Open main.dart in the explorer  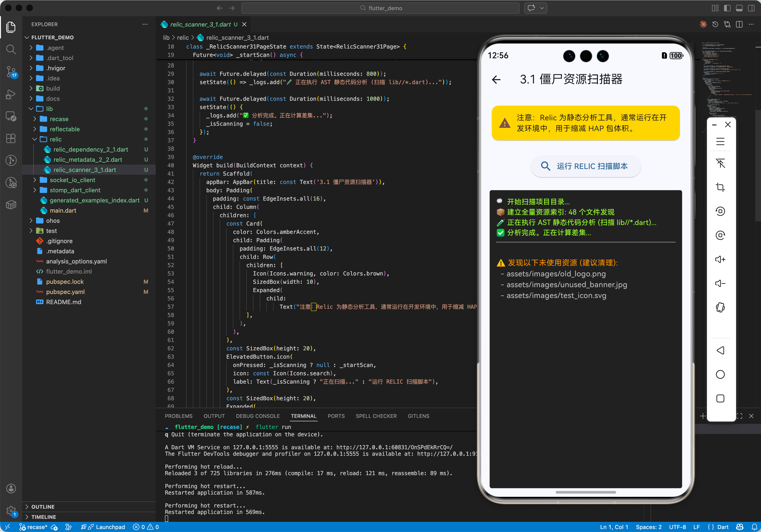63,211
